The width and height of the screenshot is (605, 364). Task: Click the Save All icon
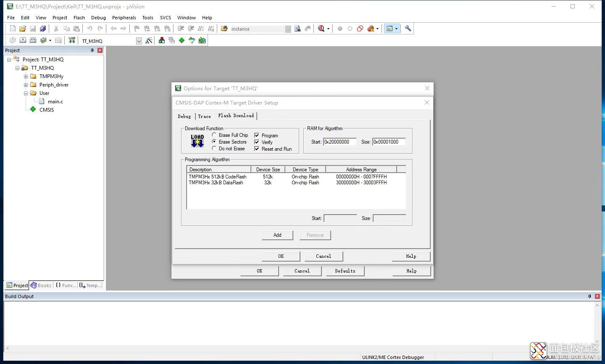(x=43, y=29)
